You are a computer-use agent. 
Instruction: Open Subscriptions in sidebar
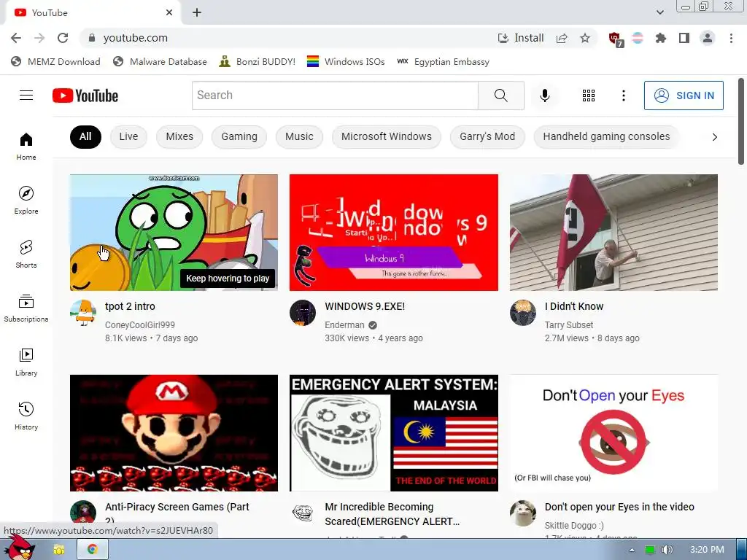26,308
